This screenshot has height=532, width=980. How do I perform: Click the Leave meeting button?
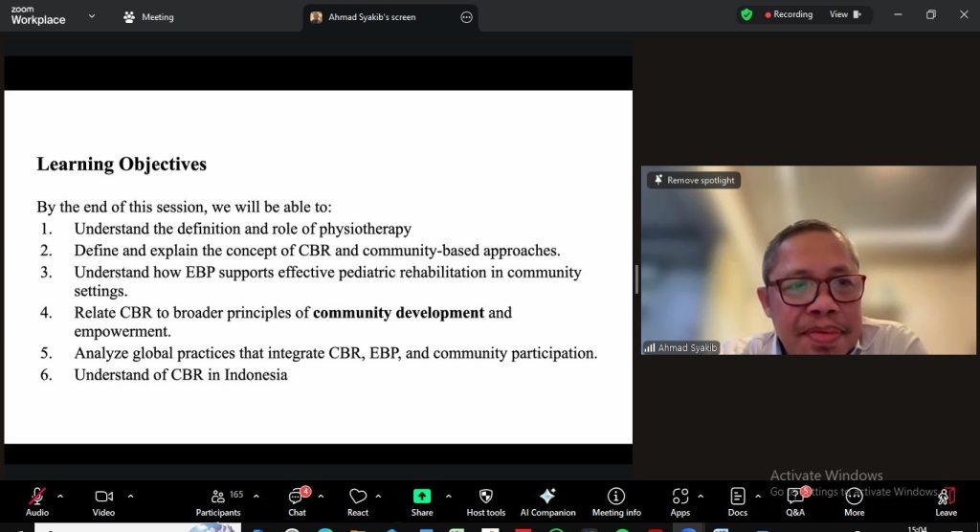[x=946, y=500]
